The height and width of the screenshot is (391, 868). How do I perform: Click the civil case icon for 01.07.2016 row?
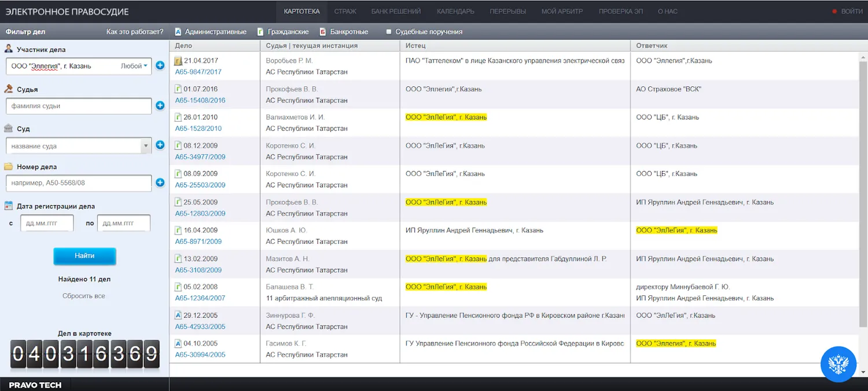tap(178, 89)
